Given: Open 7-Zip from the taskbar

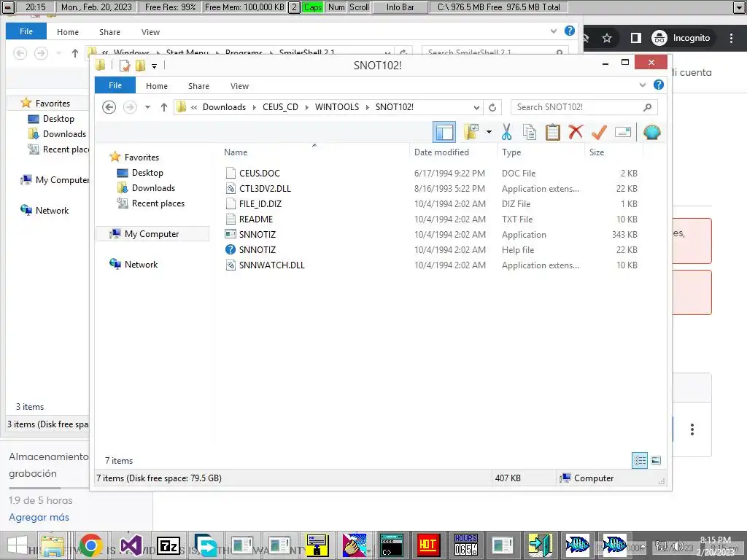Looking at the screenshot, I should click(169, 545).
